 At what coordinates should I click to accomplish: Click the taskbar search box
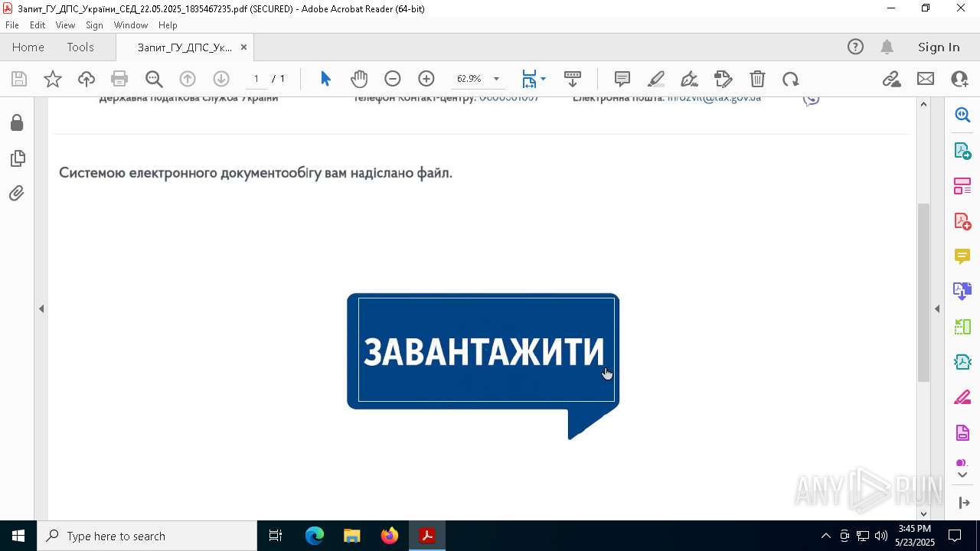147,536
